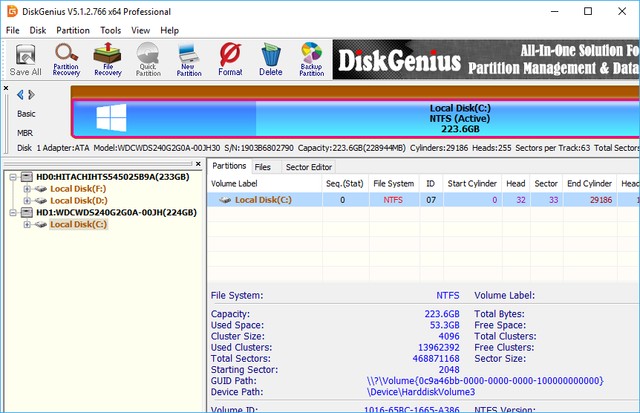Click the Save All toolbar icon
The image size is (640, 413).
25,60
